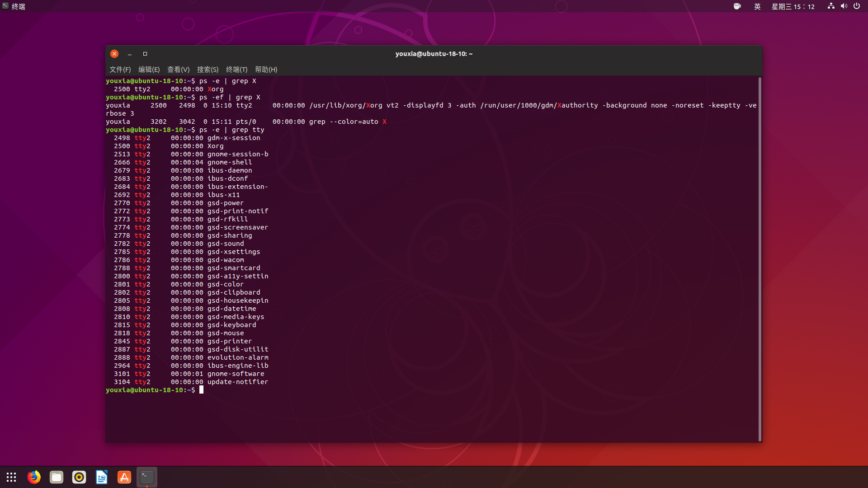
Task: Open Rhythmbox music player from the dock
Action: [x=79, y=477]
